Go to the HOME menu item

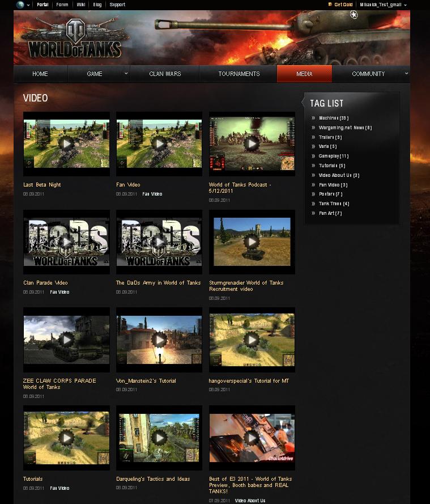(40, 74)
